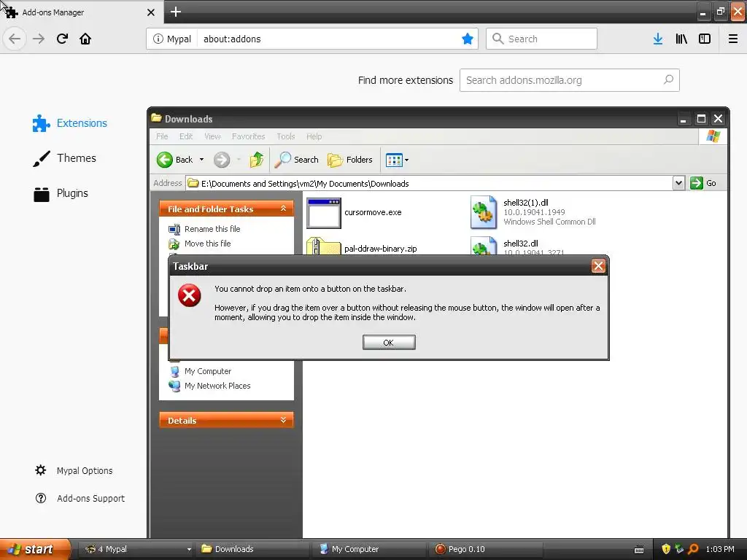This screenshot has width=747, height=560.
Task: Click the Explorer address path field
Action: point(429,183)
